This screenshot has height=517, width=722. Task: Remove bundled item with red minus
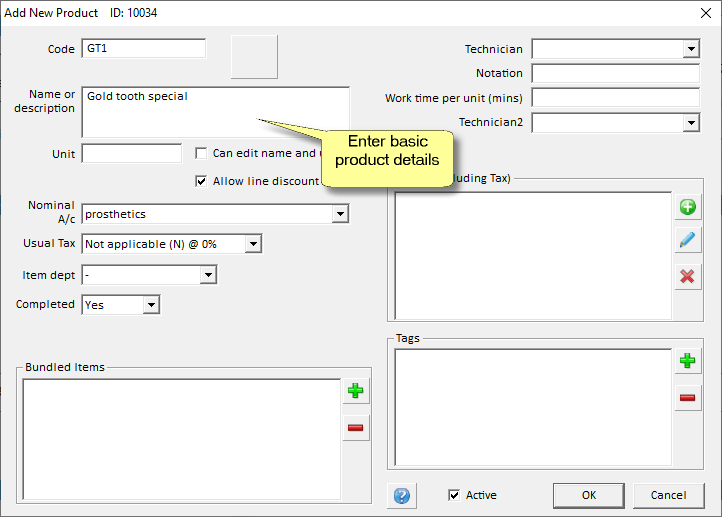(x=355, y=428)
